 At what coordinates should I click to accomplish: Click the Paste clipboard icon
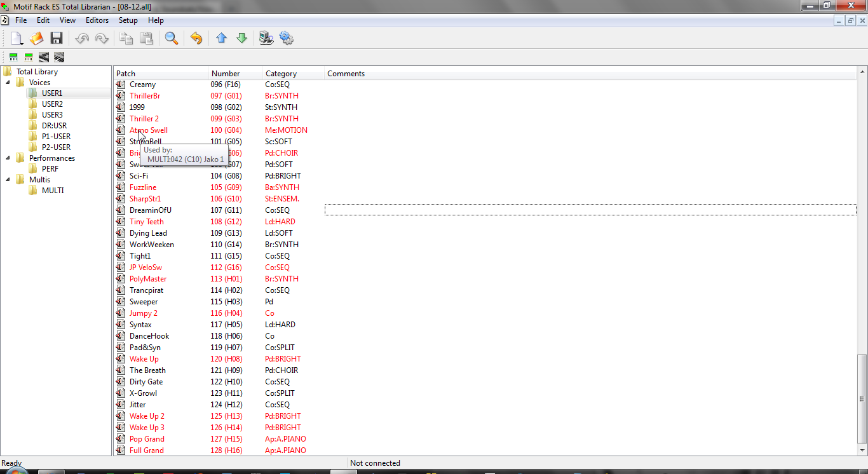(x=146, y=38)
